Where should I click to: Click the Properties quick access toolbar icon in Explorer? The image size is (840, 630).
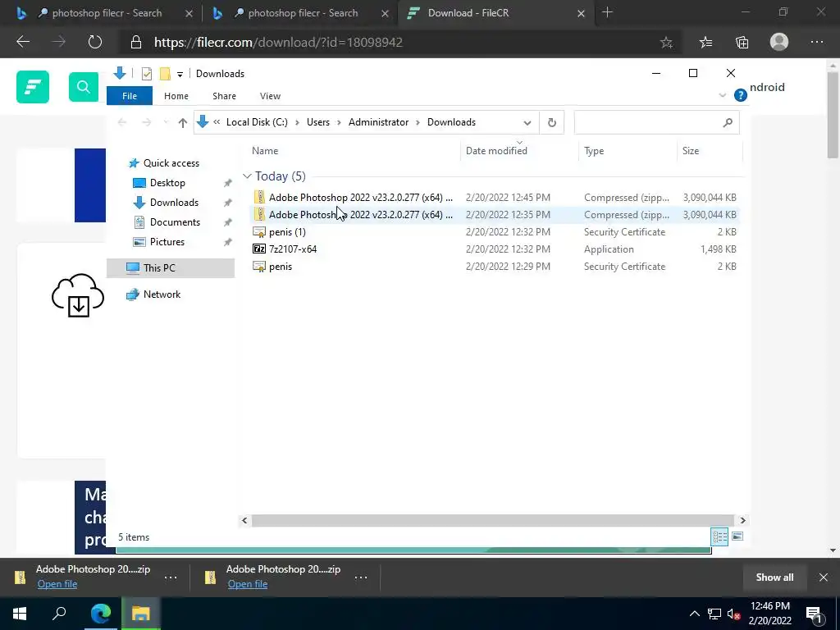[x=146, y=74]
